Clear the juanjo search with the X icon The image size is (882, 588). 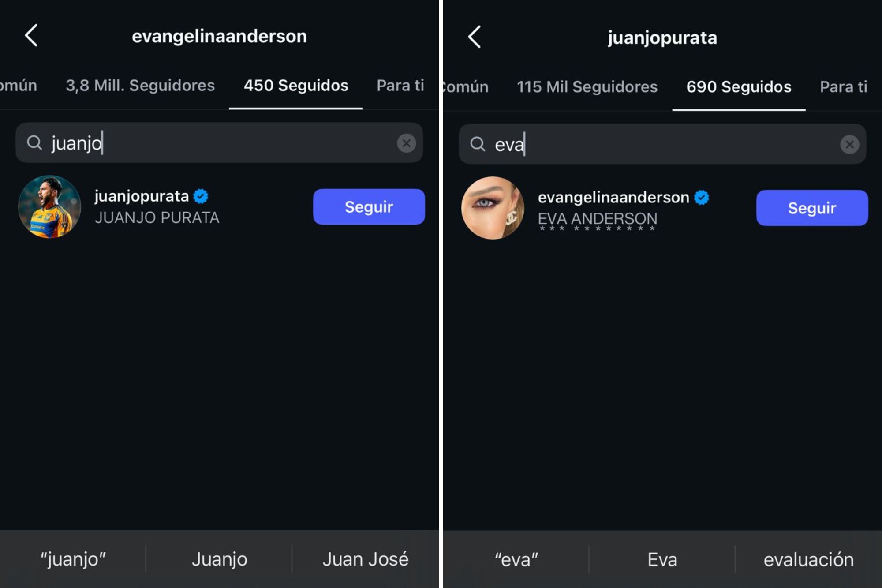(x=406, y=142)
